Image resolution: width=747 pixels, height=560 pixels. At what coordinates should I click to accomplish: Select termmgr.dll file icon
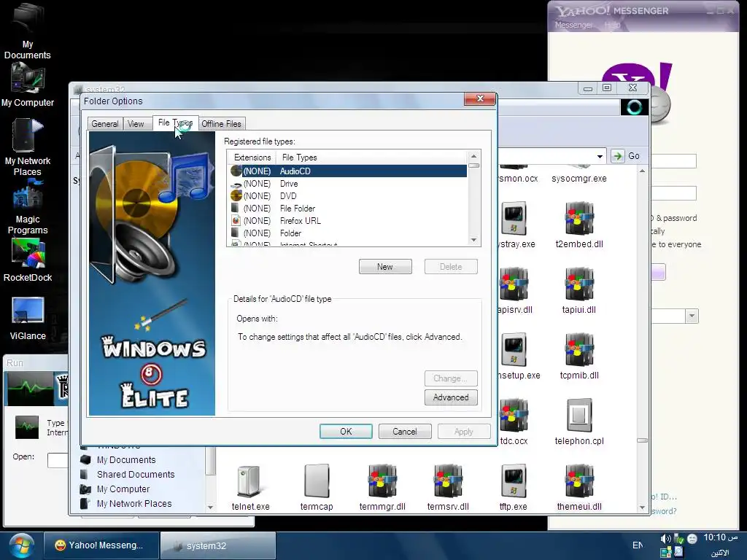click(382, 488)
